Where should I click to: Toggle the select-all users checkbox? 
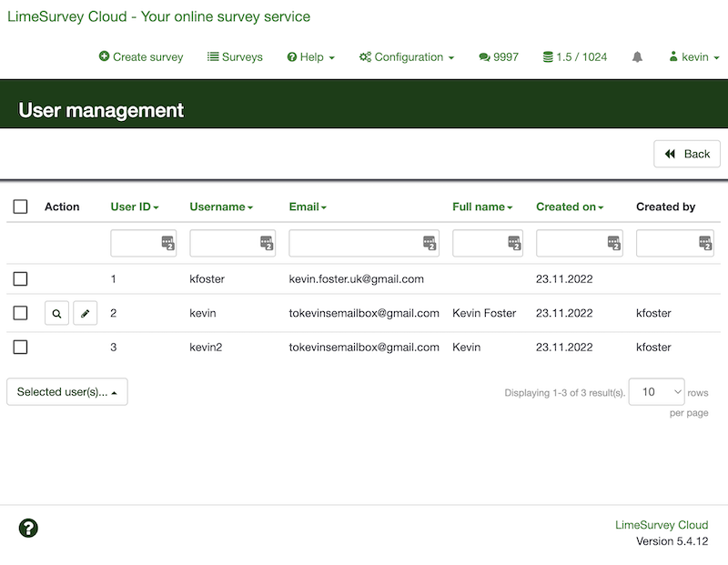21,207
